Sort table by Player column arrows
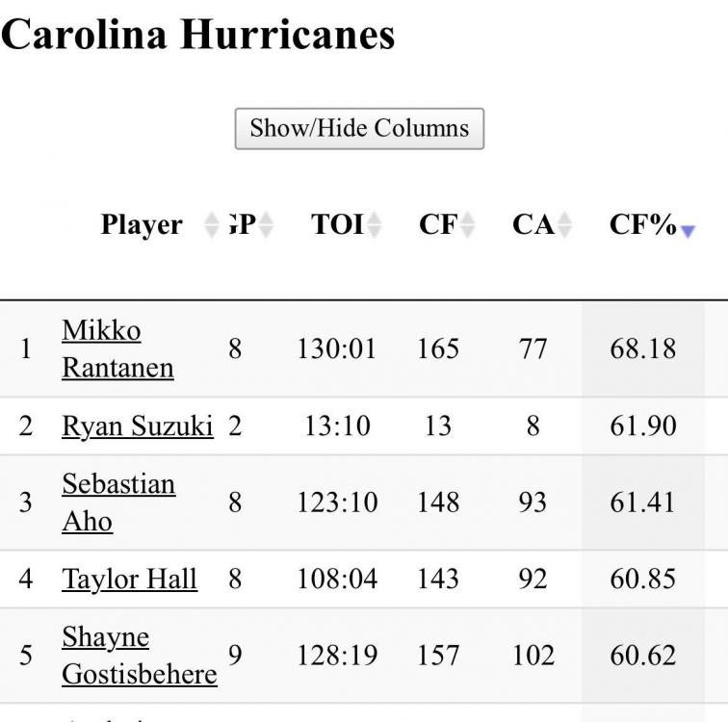The height and width of the screenshot is (722, 728). [212, 225]
